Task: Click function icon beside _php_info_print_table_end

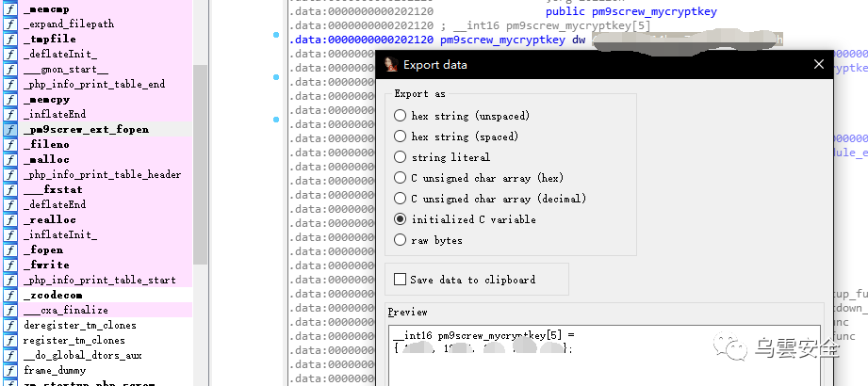Action: pyautogui.click(x=10, y=84)
